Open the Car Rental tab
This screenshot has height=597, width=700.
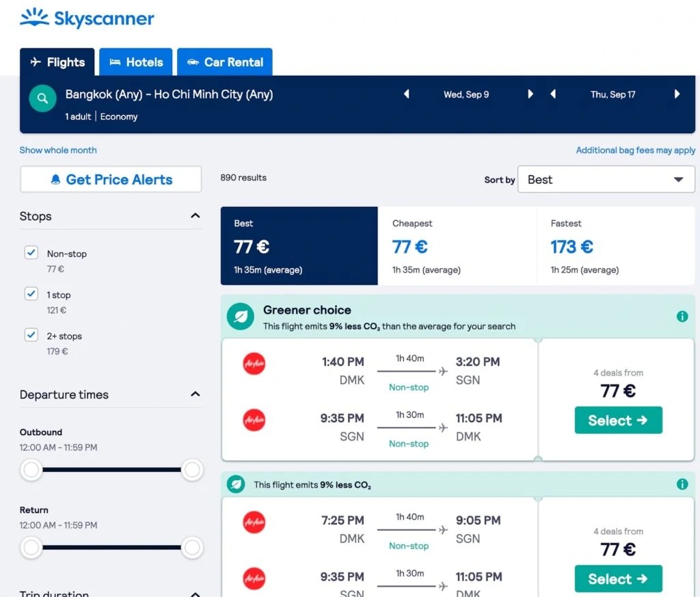(x=224, y=61)
